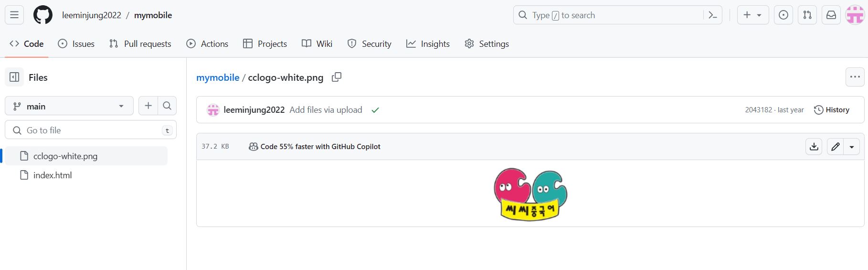868x270 pixels.
Task: Switch to the Pull requests tab
Action: point(140,43)
